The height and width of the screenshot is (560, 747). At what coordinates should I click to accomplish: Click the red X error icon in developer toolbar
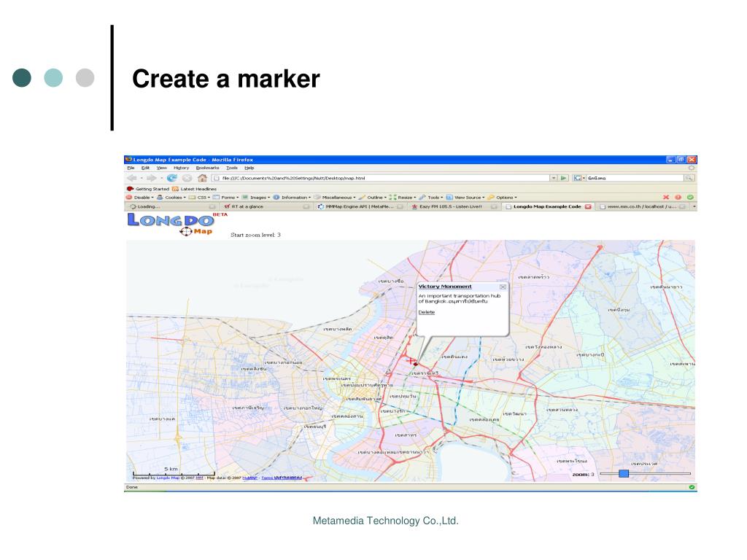[666, 197]
